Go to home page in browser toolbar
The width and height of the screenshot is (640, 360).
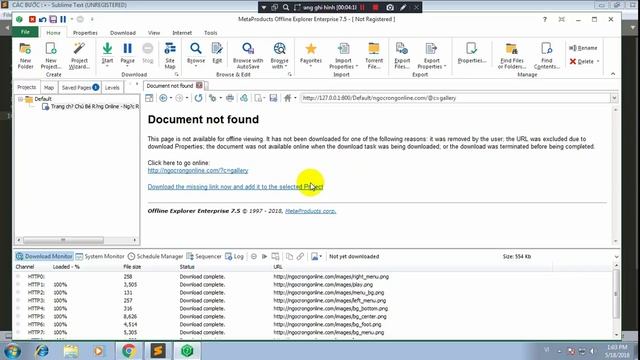287,98
